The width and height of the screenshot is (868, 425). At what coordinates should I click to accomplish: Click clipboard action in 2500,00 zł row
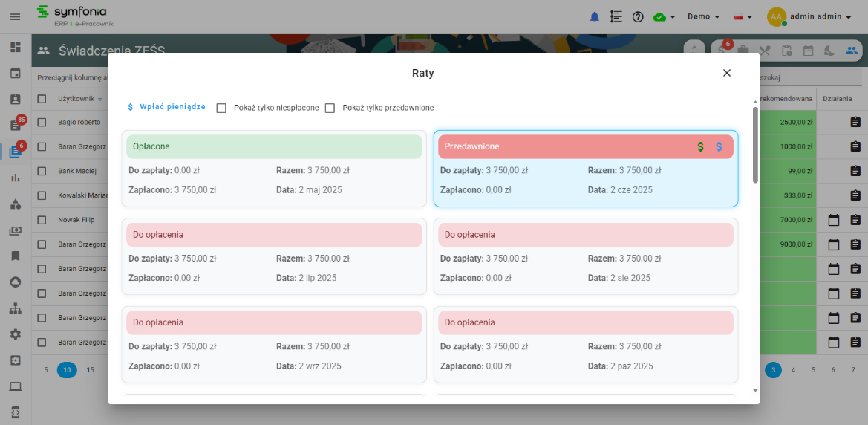point(855,122)
